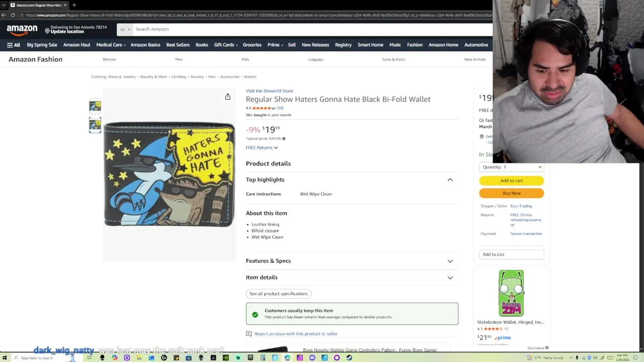Open Smart Home nav item
644x362 pixels.
tap(370, 45)
